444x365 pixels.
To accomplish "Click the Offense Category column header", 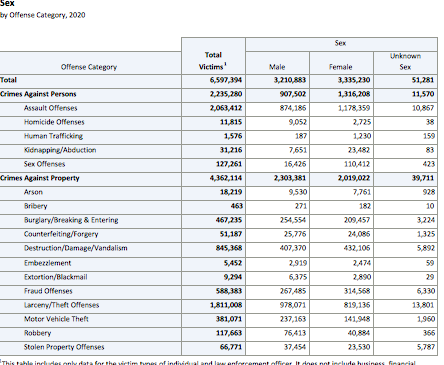I will point(89,67).
